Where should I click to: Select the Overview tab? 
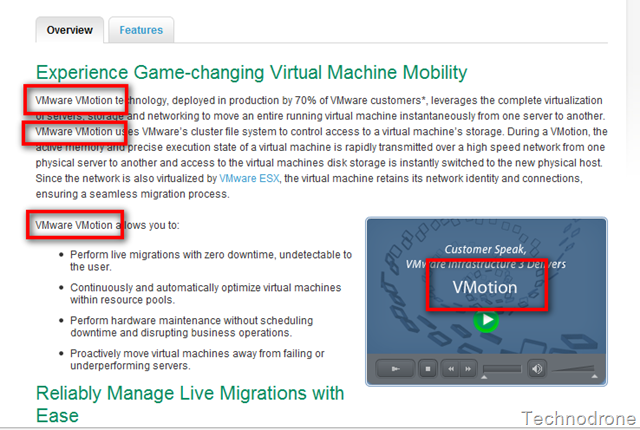tap(69, 30)
